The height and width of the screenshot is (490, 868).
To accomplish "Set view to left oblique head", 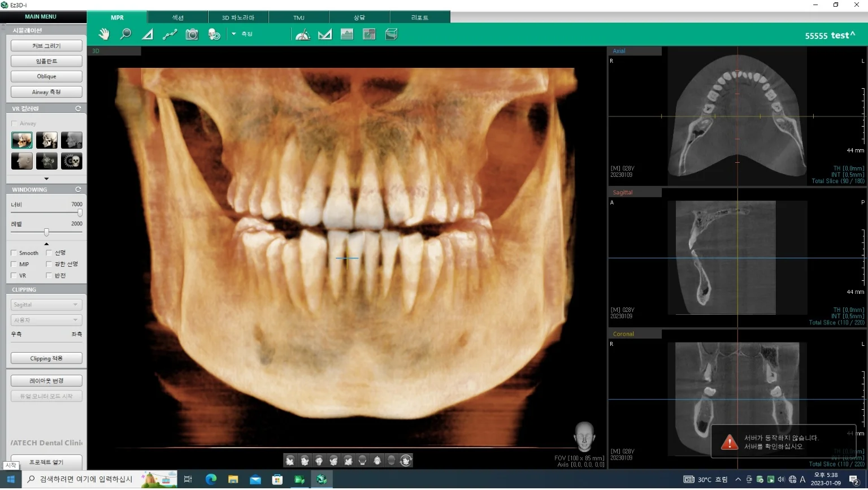I will pos(333,461).
